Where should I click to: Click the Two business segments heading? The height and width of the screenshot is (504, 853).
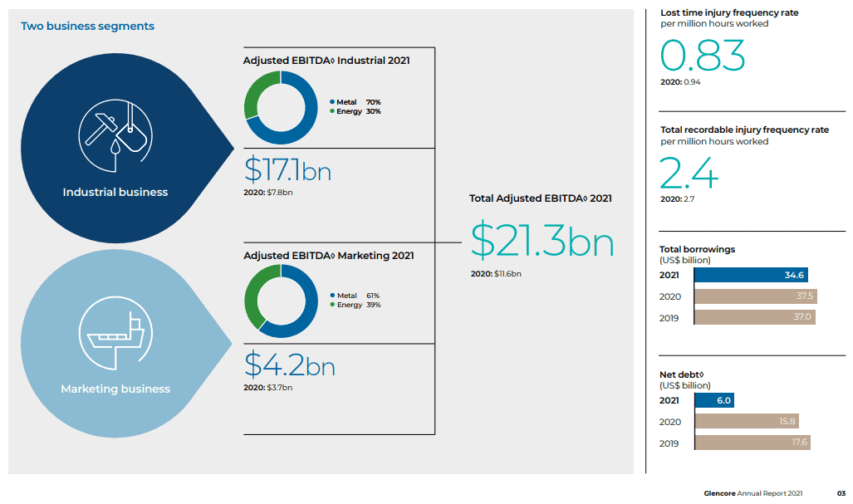[x=87, y=27]
